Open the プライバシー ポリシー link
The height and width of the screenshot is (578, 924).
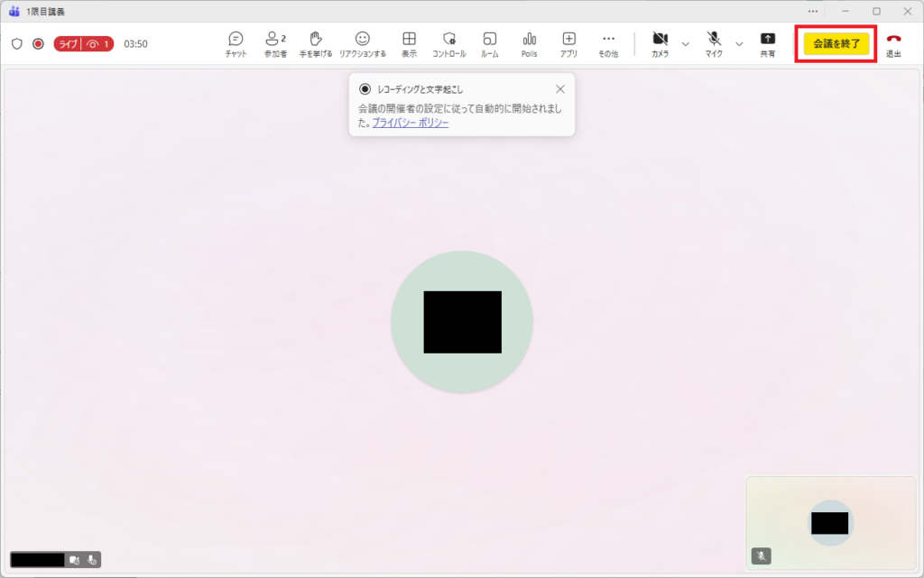pyautogui.click(x=410, y=123)
